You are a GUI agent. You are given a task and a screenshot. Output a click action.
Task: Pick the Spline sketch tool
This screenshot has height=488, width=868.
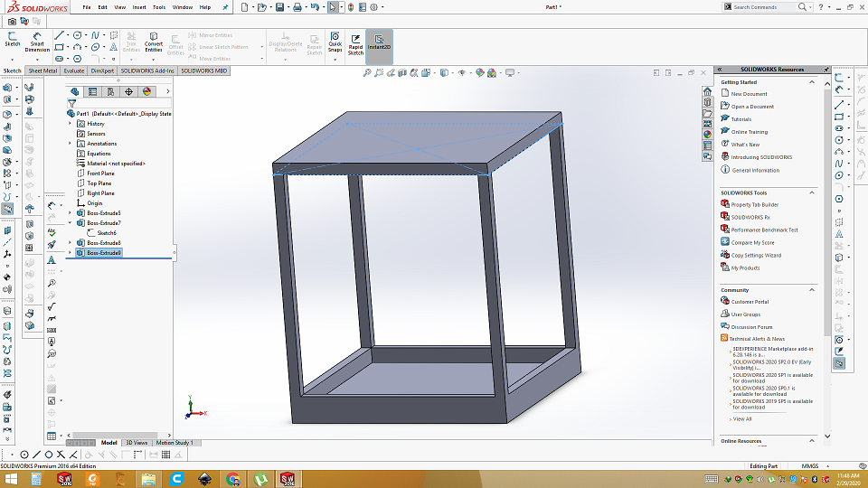point(95,35)
